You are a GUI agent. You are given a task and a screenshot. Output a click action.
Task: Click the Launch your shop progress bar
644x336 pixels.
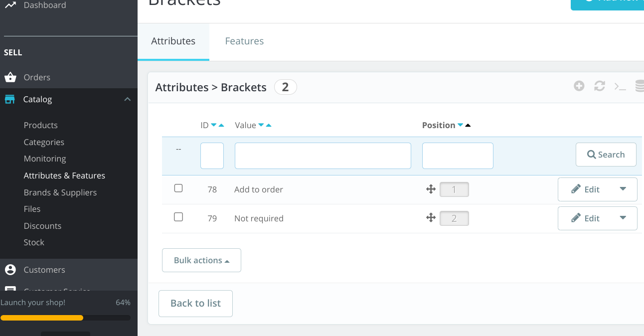(x=65, y=318)
